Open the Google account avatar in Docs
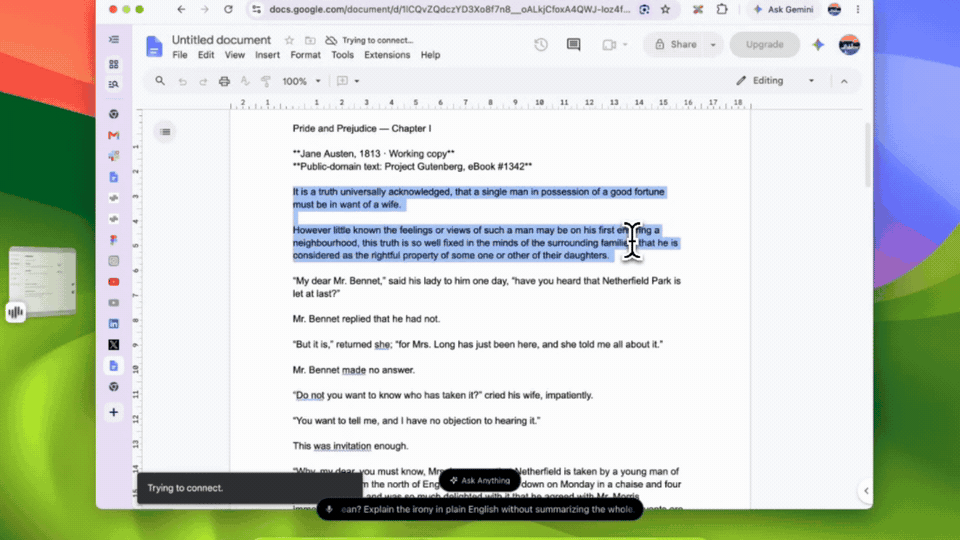Screen dimensions: 960x540 849,45
